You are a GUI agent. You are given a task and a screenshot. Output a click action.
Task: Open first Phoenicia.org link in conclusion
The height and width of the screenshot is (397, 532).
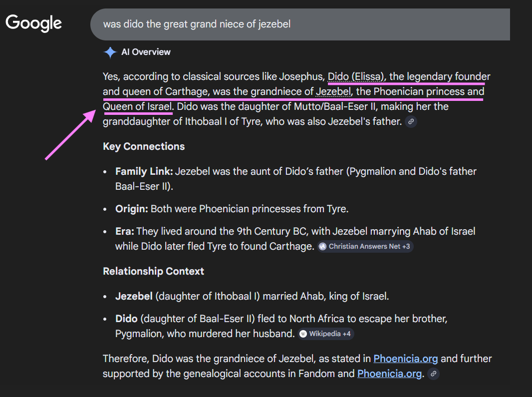[x=405, y=359]
